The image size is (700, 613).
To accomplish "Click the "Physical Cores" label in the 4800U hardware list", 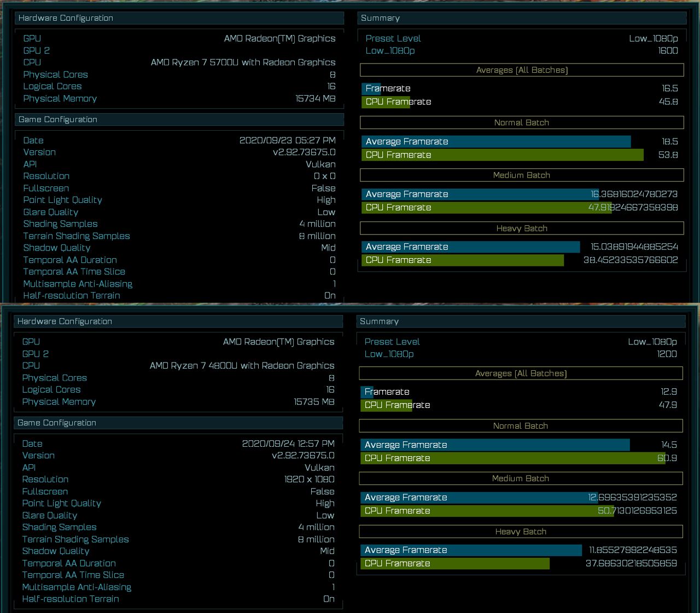I will coord(55,378).
